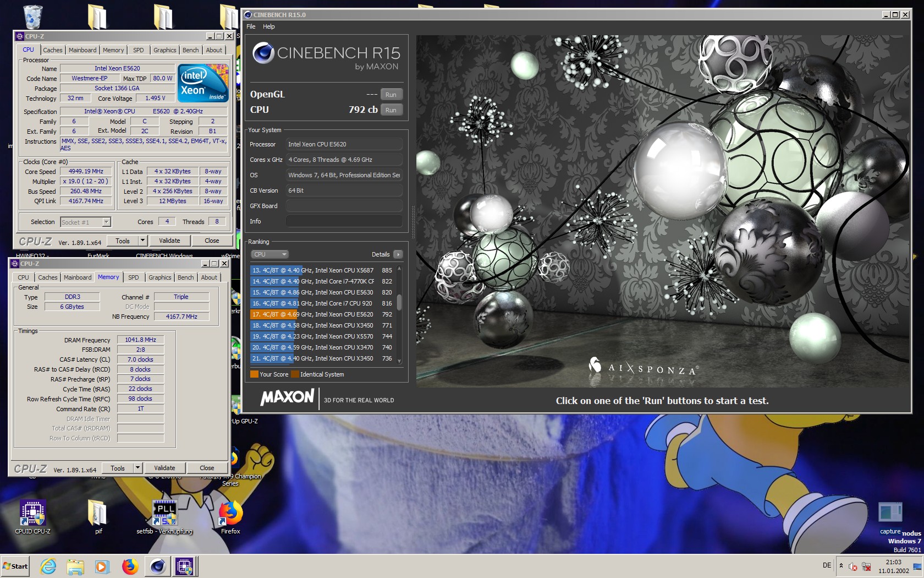The width and height of the screenshot is (924, 578).
Task: Click Validate in the upper CPU-Z window
Action: (169, 241)
